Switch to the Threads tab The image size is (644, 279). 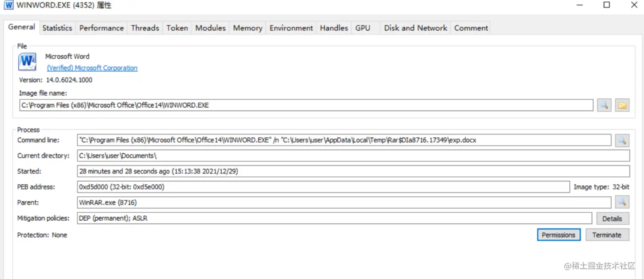tap(145, 28)
